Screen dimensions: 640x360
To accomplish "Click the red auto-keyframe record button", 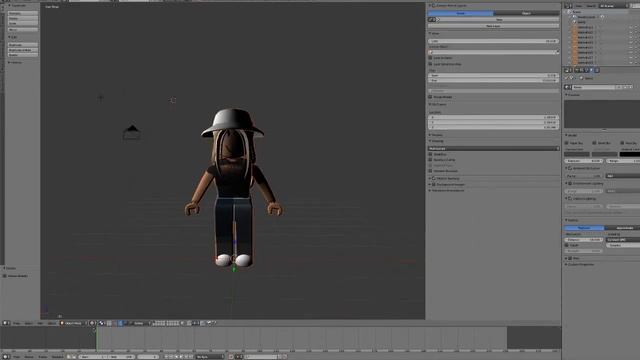I will [x=231, y=357].
